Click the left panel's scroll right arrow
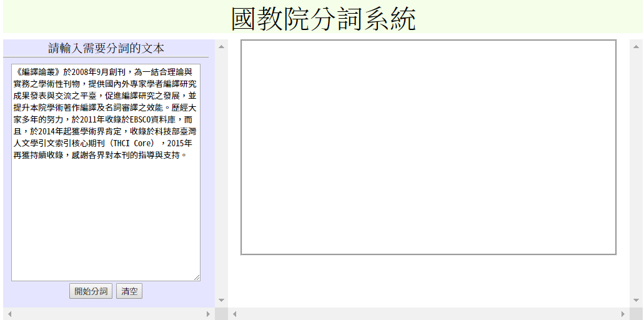The height and width of the screenshot is (320, 644). click(209, 314)
